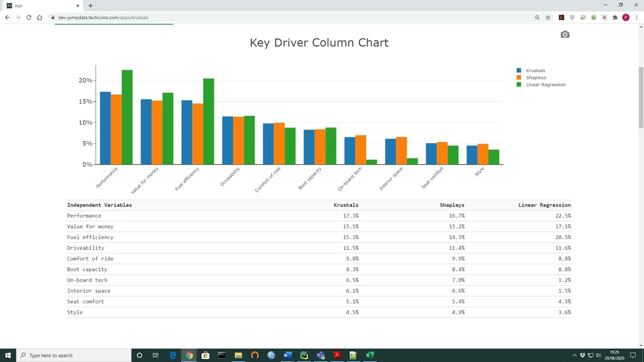Click the 22.5% Linear Regression value
The height and width of the screenshot is (362, 644).
(x=563, y=216)
